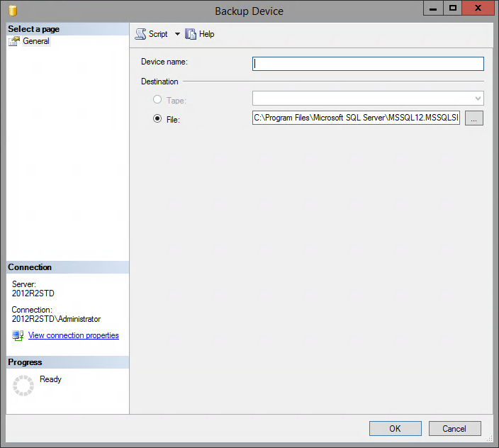Click the Help toolbar label
The width and height of the screenshot is (499, 448).
tap(206, 34)
